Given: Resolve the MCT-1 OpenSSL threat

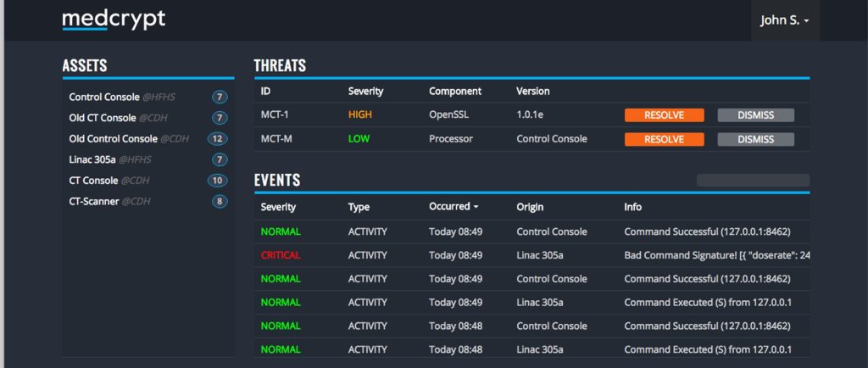Looking at the screenshot, I should (x=665, y=115).
